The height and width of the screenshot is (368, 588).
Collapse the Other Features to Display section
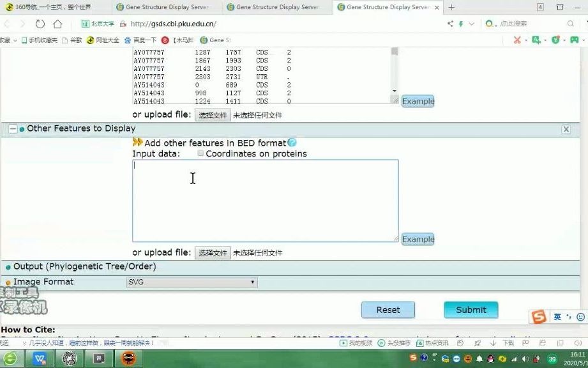[13, 128]
